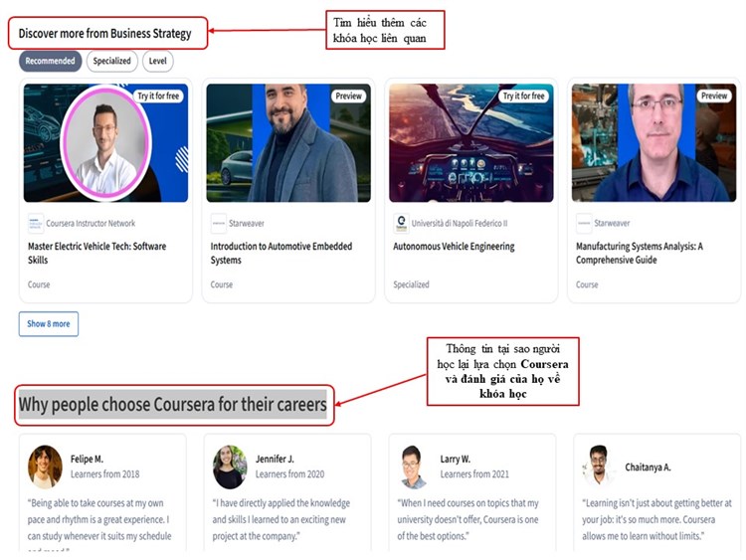Image resolution: width=746 pixels, height=560 pixels.
Task: Select the Recommended filter chip
Action: tap(51, 61)
